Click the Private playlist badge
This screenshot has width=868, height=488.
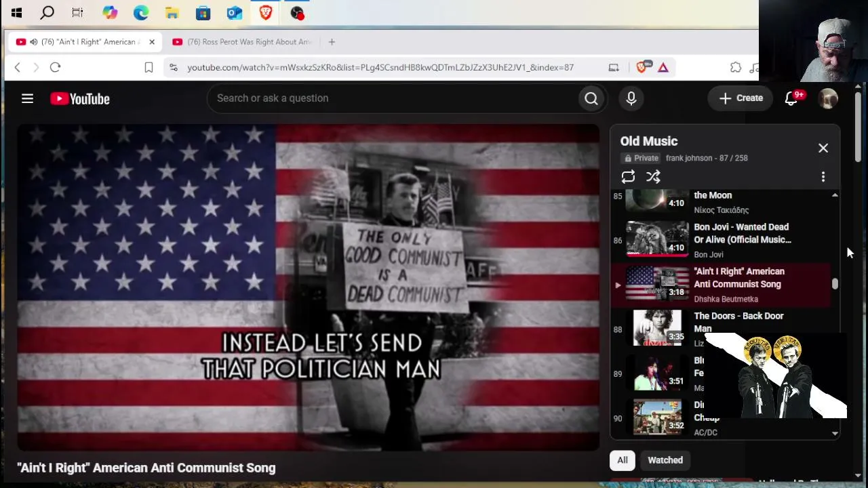640,158
